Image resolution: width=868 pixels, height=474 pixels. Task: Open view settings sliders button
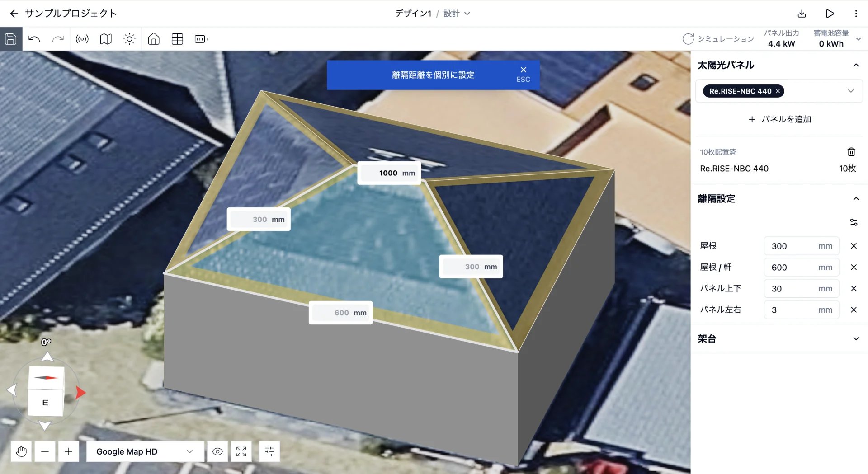tap(269, 451)
